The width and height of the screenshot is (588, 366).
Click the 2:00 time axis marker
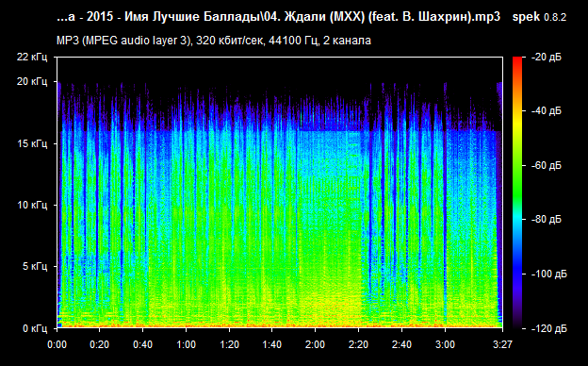point(315,344)
